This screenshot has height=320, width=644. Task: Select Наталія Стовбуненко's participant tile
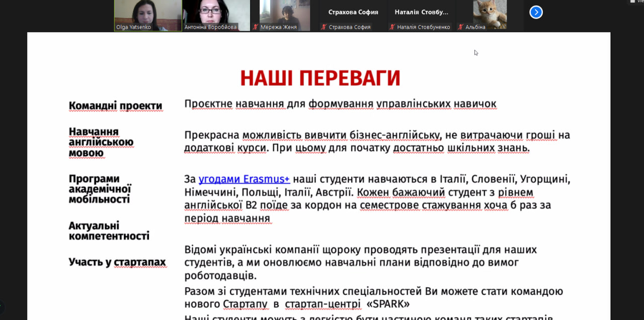click(422, 16)
